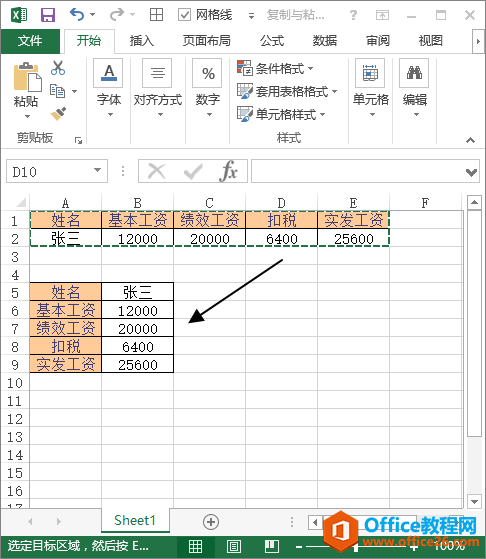
Task: Open the 编辑 Editing group
Action: pos(415,88)
